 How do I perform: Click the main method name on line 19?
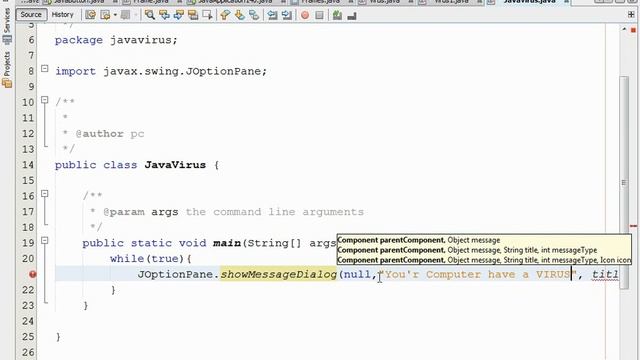[227, 243]
